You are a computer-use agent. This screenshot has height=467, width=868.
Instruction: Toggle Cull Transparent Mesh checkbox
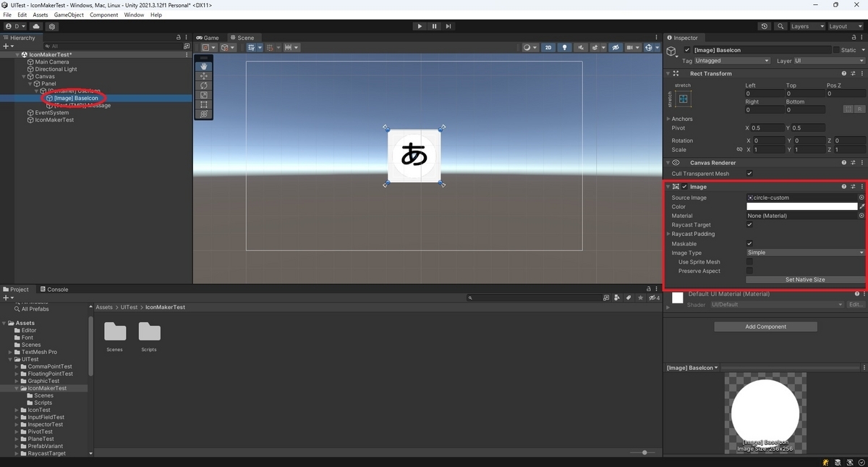point(749,174)
